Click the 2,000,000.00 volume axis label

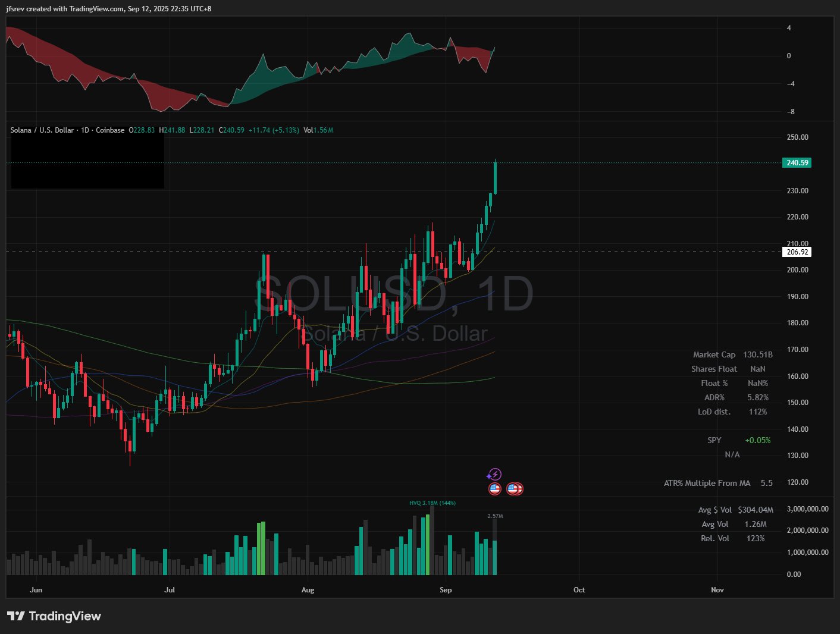click(x=807, y=531)
